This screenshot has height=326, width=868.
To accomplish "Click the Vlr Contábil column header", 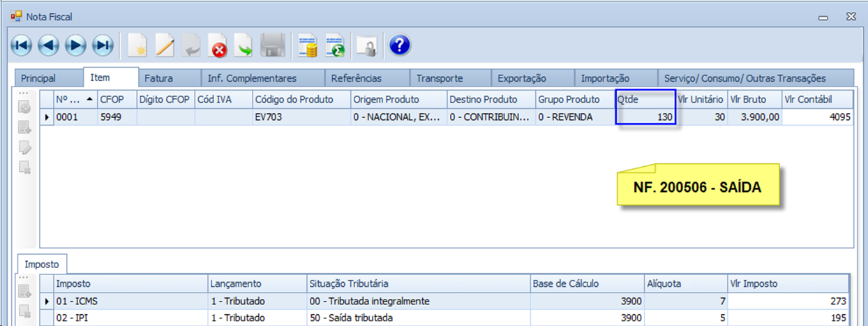I will tap(818, 99).
